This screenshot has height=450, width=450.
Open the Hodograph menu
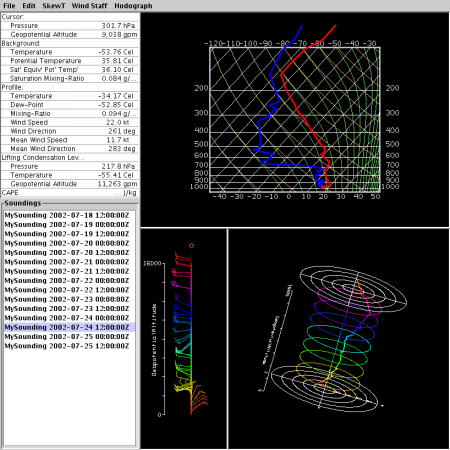133,6
